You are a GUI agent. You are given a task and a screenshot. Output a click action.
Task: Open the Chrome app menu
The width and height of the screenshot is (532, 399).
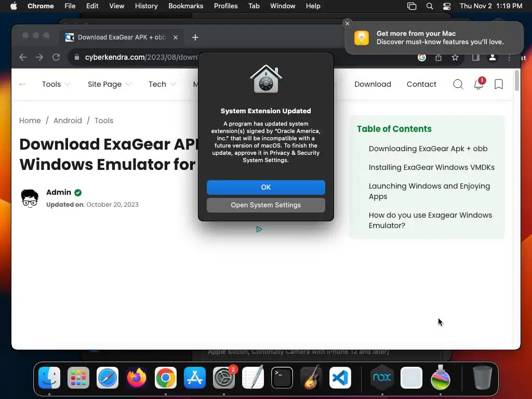pos(41,6)
